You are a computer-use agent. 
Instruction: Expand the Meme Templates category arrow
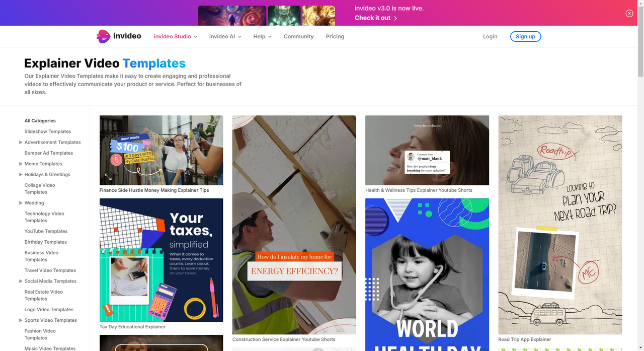[x=21, y=164]
